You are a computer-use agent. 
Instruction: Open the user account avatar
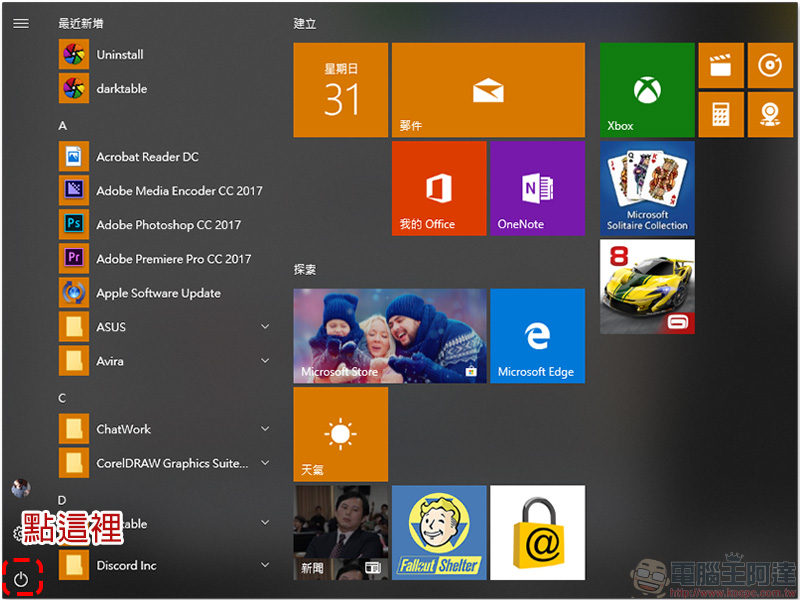[21, 488]
